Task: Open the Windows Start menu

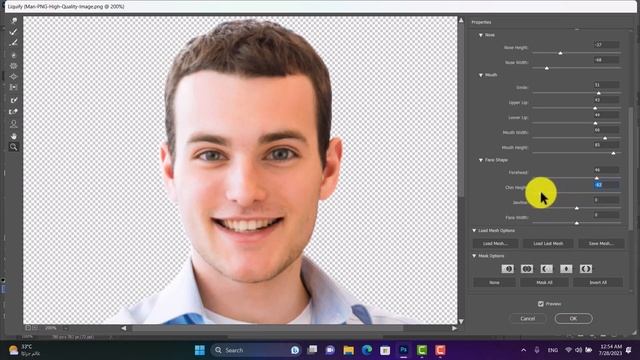Action: (x=200, y=350)
